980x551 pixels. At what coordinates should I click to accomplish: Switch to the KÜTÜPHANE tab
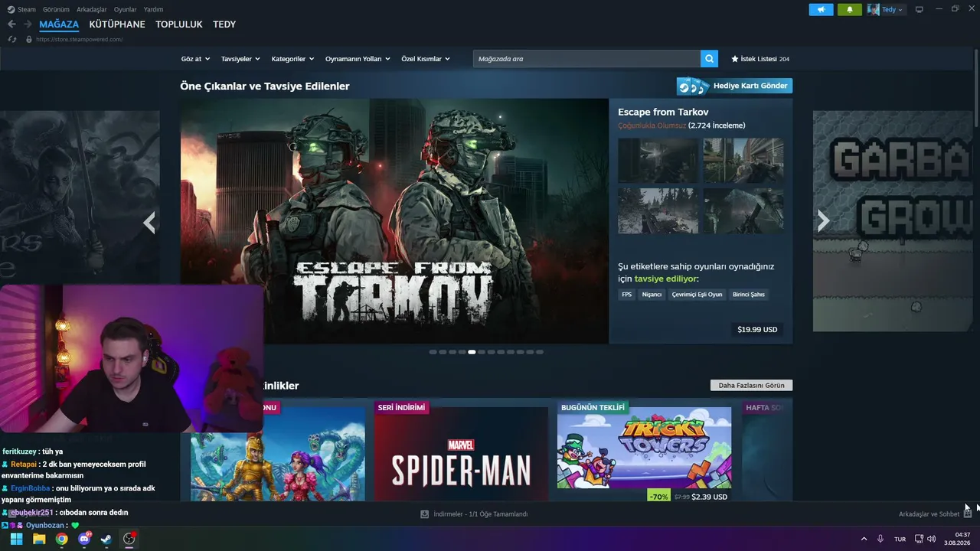[x=117, y=24]
